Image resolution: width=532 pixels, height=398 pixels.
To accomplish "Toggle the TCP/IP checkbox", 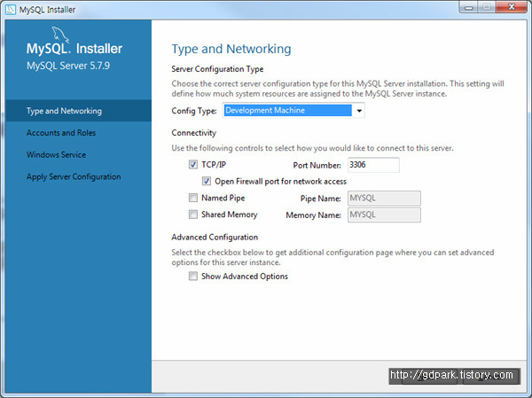I will coord(193,165).
